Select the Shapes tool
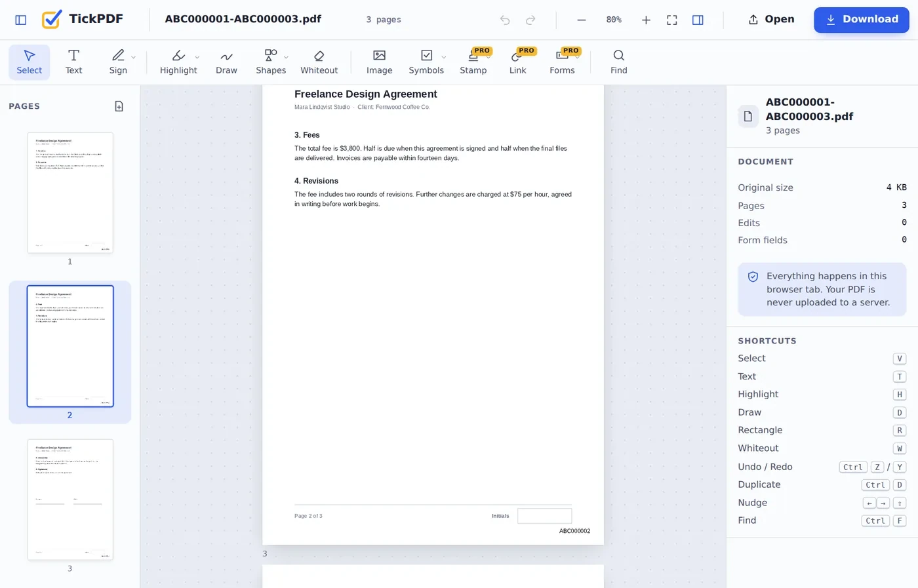Screen dimensions: 918x588 tap(271, 62)
